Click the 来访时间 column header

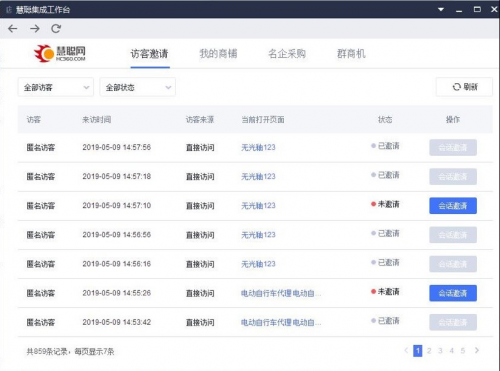click(97, 119)
